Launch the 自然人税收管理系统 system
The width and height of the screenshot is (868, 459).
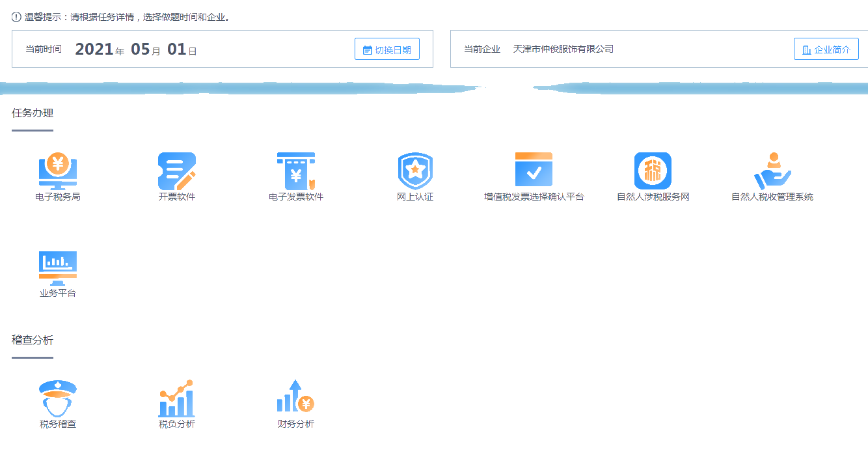pyautogui.click(x=772, y=176)
